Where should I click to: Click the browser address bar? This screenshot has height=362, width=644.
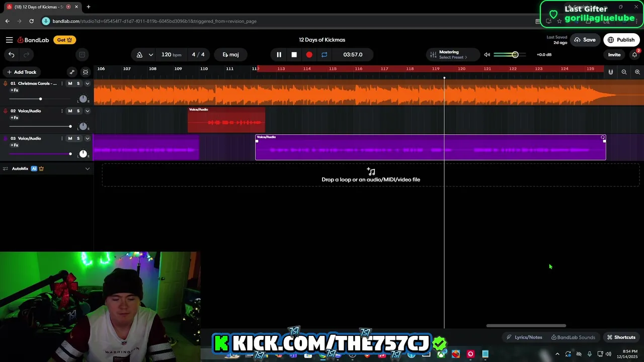coord(287,21)
